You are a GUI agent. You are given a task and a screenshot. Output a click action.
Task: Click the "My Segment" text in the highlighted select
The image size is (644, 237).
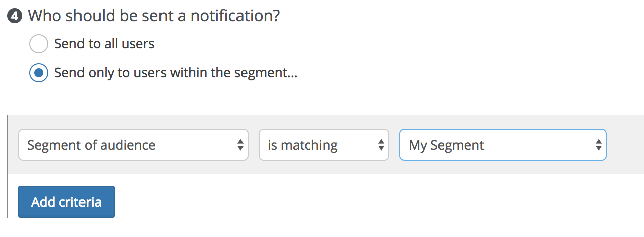coord(446,145)
